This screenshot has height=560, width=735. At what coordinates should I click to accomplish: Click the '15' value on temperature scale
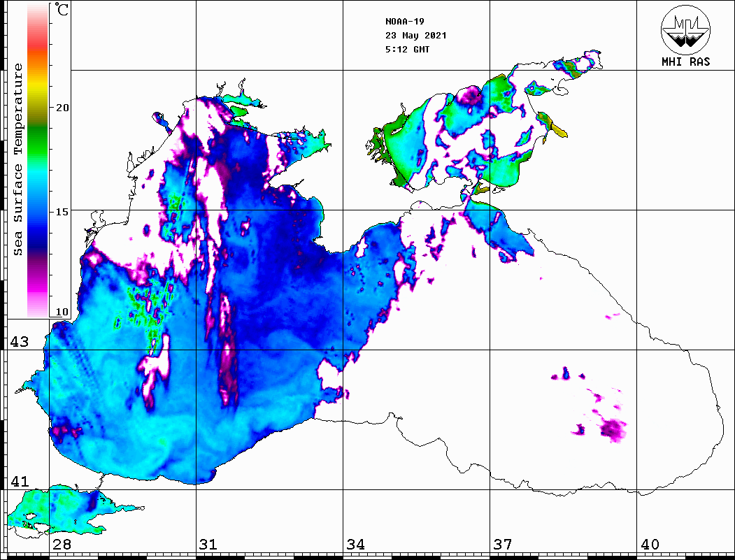62,212
